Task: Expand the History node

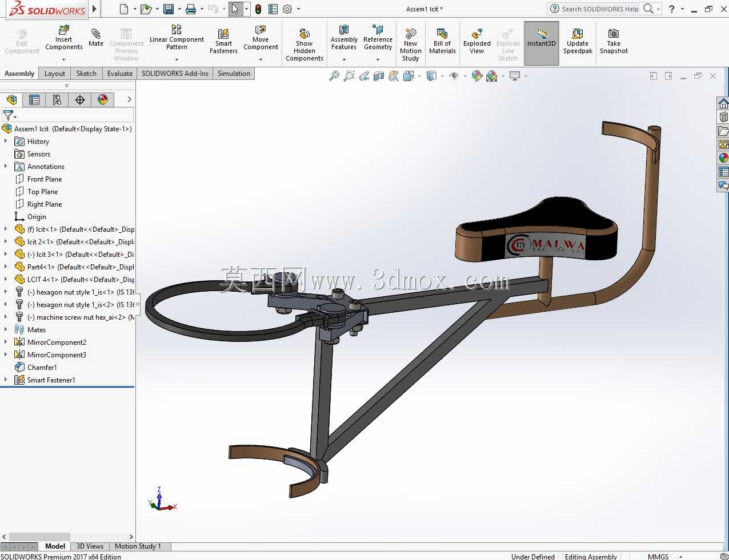Action: point(6,141)
